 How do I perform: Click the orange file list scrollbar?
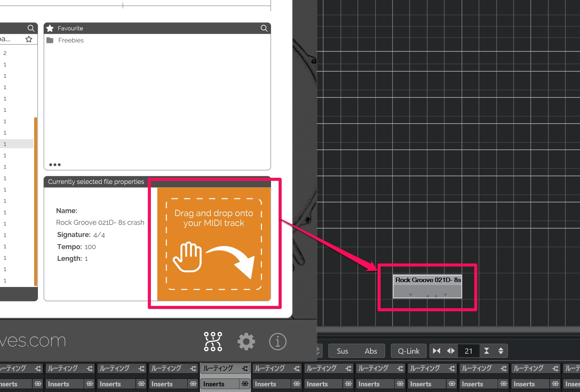[35, 201]
